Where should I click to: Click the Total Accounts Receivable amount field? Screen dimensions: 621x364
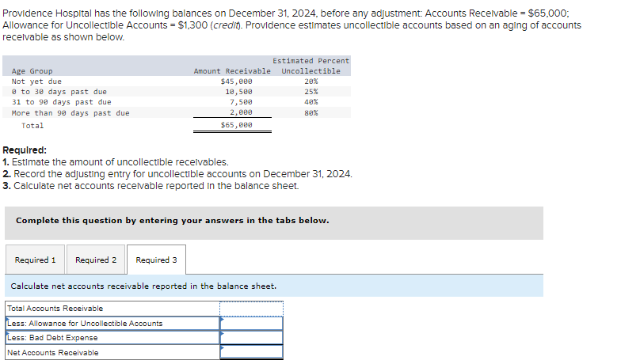(252, 309)
